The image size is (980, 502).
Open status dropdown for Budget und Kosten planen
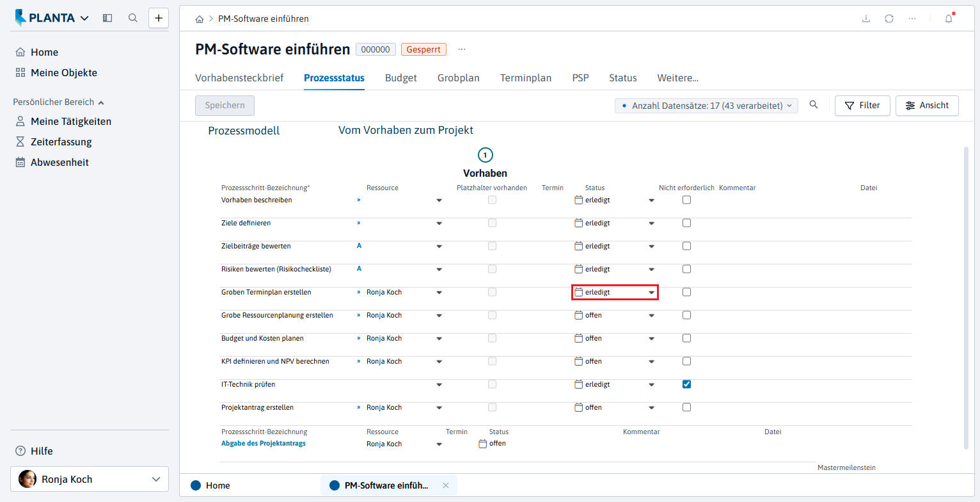click(651, 339)
